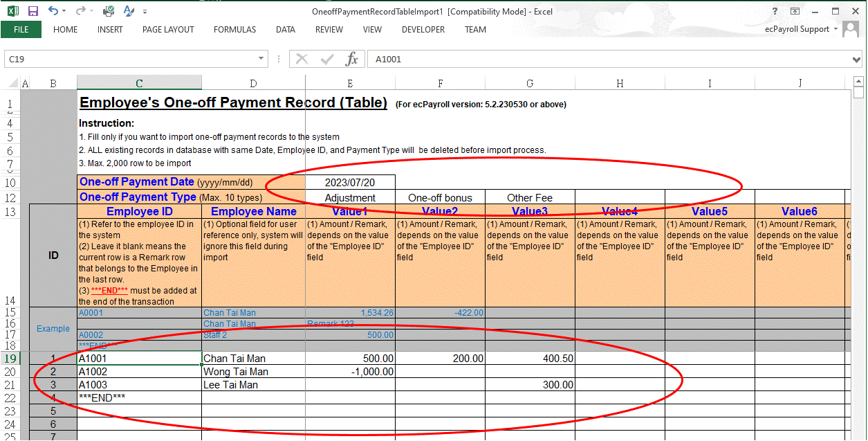
Task: Cancel the formula bar entry with X
Action: coord(302,59)
